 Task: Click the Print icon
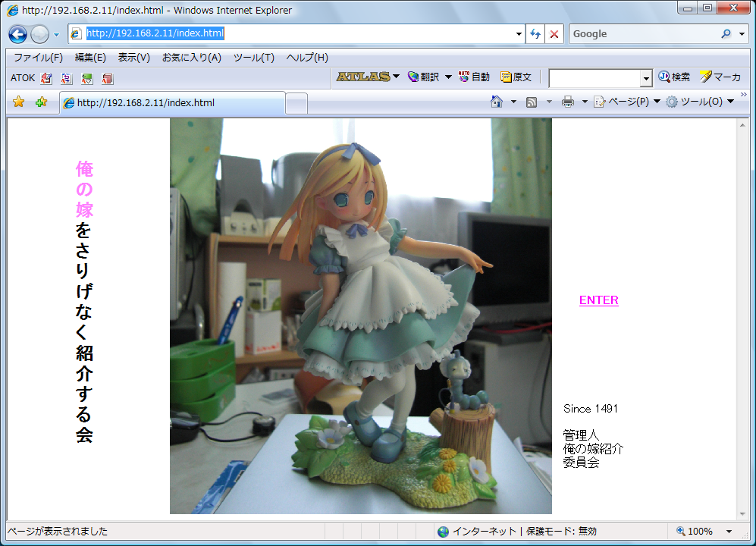coord(568,102)
